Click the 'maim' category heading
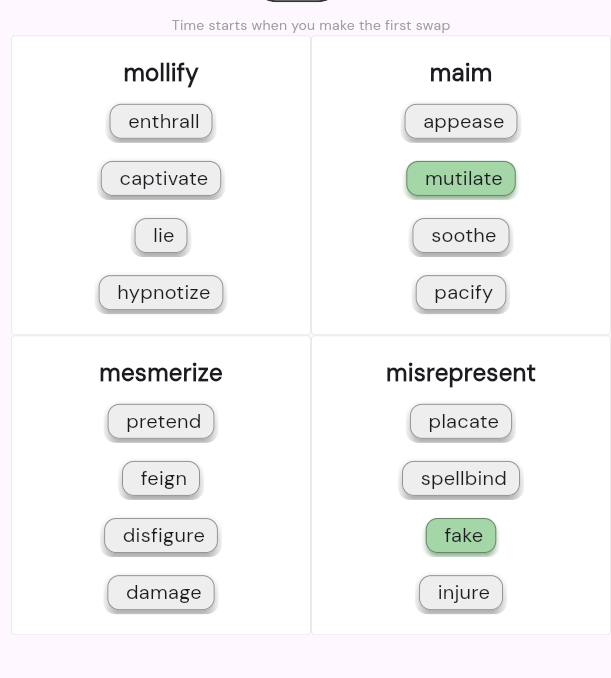Viewport: 611px width, 678px height. (461, 73)
